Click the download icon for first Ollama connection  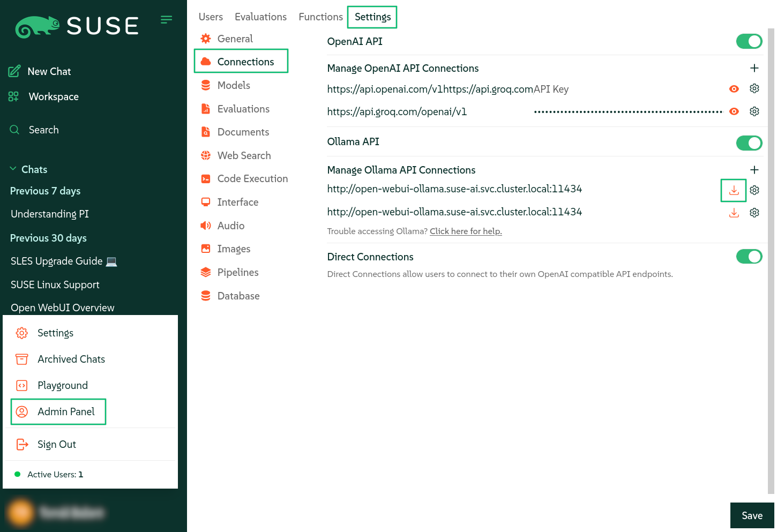tap(734, 190)
